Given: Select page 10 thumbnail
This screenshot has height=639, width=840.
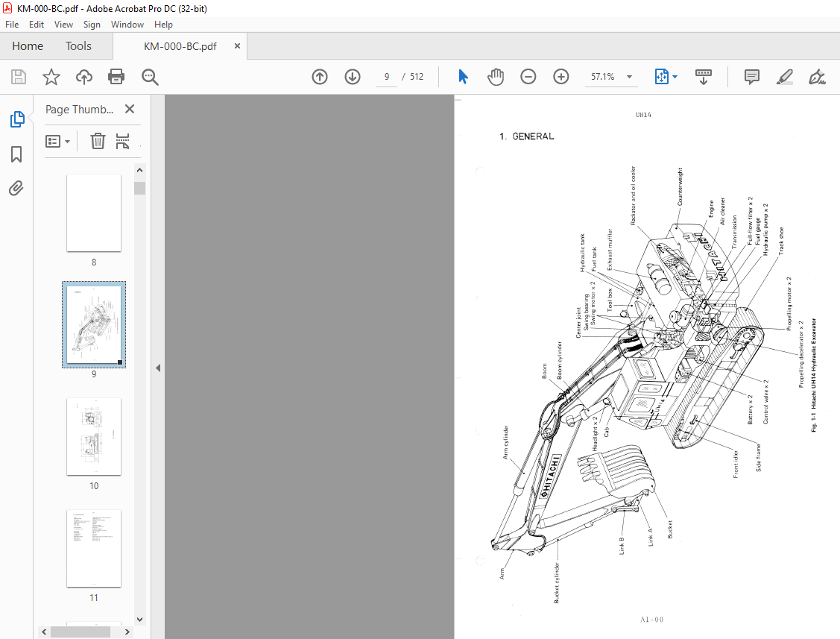Looking at the screenshot, I should pyautogui.click(x=94, y=436).
